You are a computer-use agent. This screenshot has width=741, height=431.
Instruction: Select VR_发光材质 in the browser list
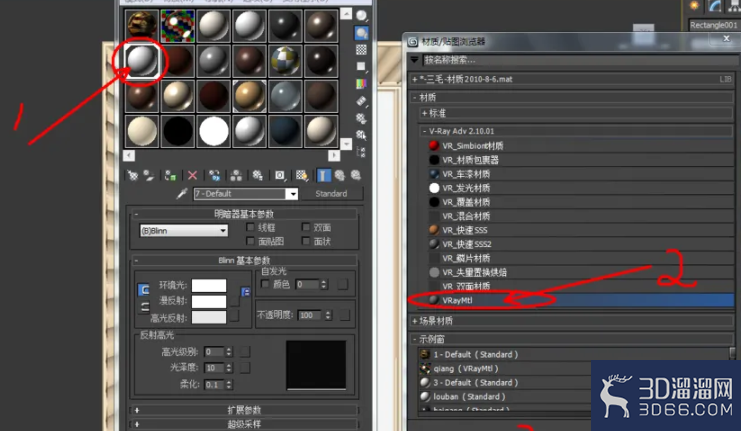pyautogui.click(x=580, y=188)
